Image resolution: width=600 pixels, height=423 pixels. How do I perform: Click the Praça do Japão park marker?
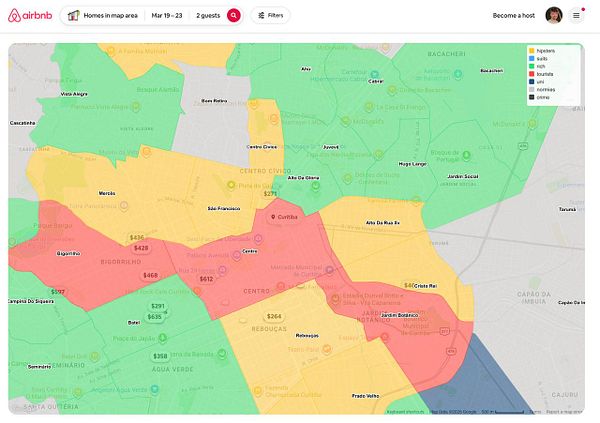coord(163,338)
